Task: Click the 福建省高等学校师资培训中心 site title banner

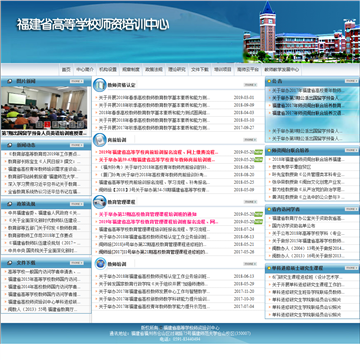Action: click(x=93, y=25)
